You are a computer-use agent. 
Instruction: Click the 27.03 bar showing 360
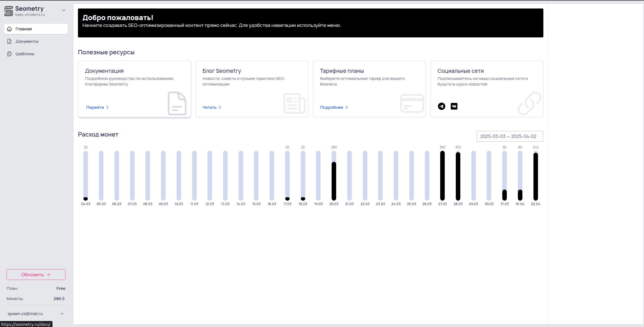click(442, 176)
